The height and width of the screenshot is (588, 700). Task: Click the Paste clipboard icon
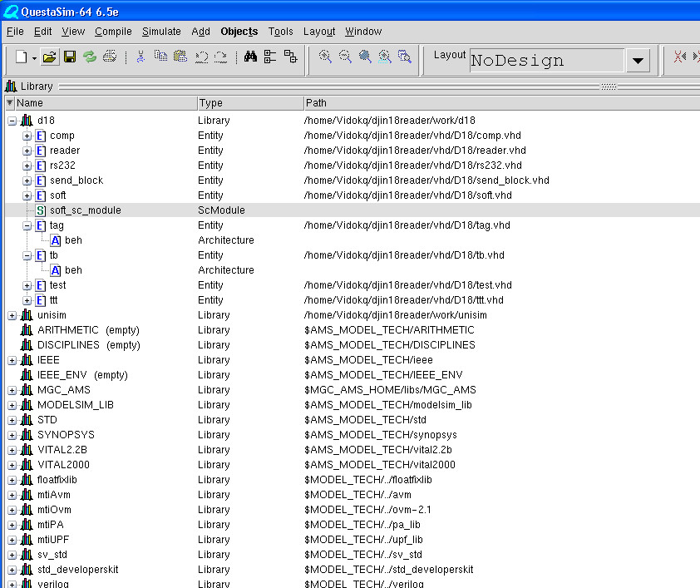180,57
